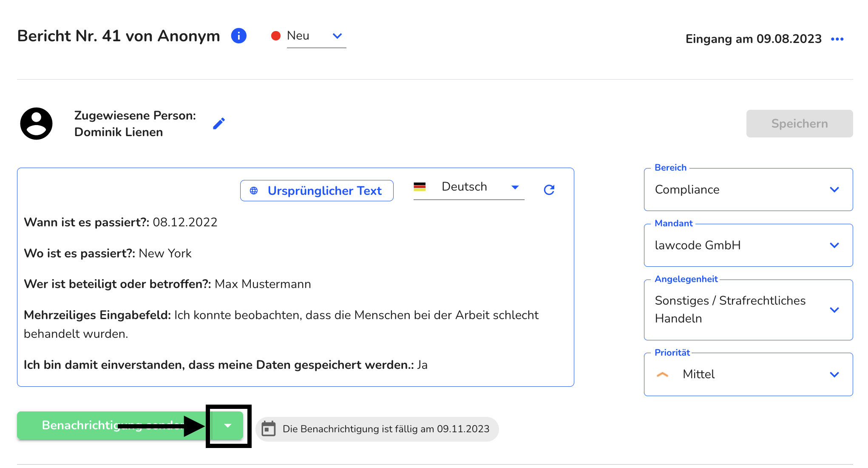Viewport: 868px width, 468px height.
Task: Click the Mehrzeiliges Eingabefeld label
Action: pos(97,315)
